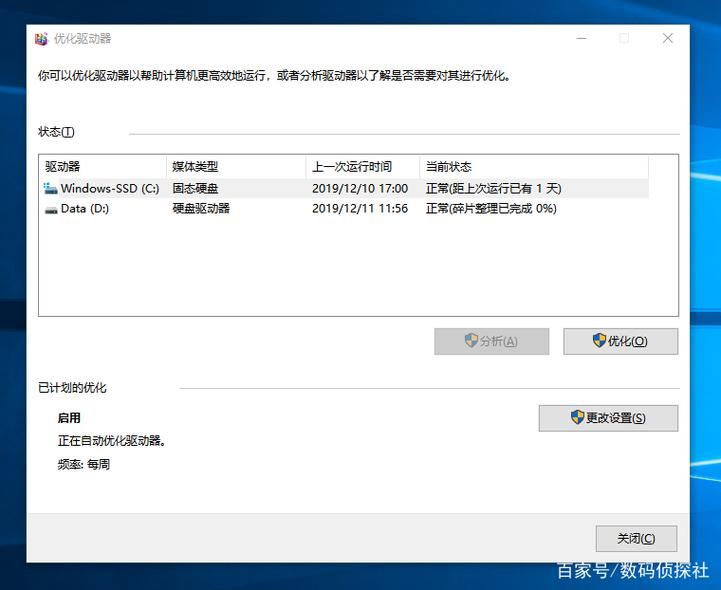Click the Data (D:) drive icon
721x590 pixels.
click(x=51, y=210)
